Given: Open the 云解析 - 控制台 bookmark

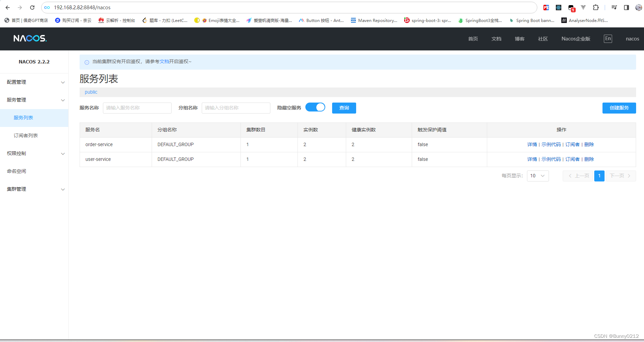Looking at the screenshot, I should click(117, 21).
